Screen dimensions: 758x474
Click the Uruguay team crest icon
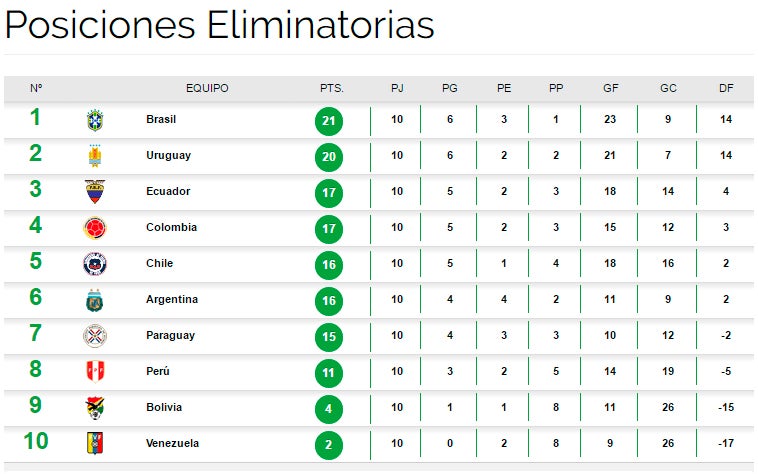tap(95, 156)
